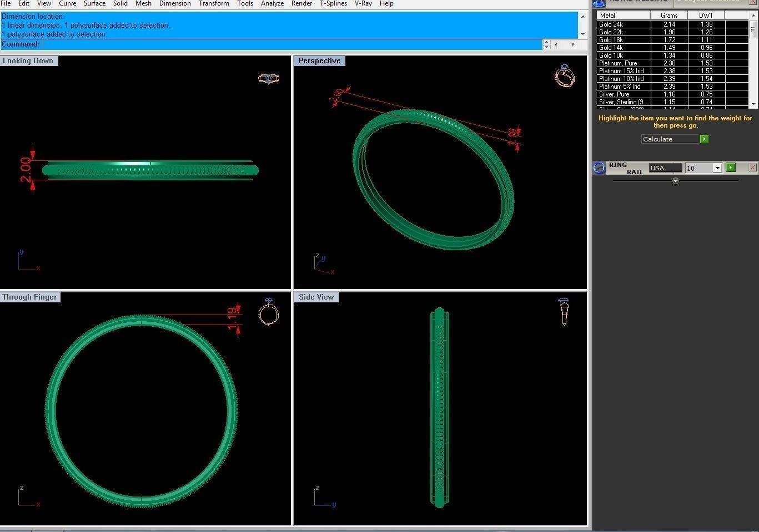
Task: Open the T-Splines menu
Action: tap(333, 3)
